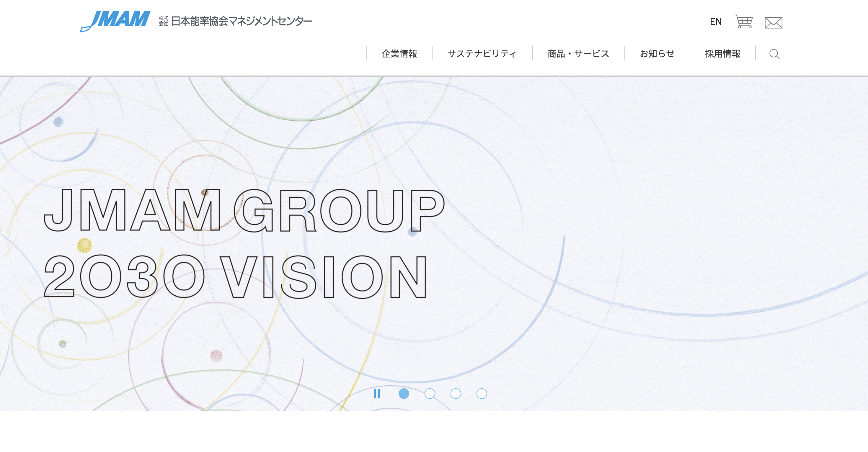This screenshot has width=868, height=452.
Task: Click the 2030 VISION banner text
Action: click(235, 276)
